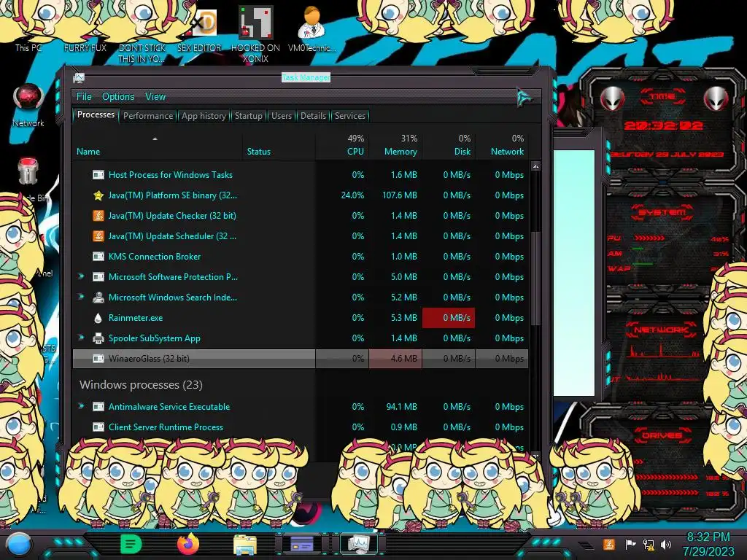Click the Java tray icon
This screenshot has width=747, height=560.
point(609,544)
